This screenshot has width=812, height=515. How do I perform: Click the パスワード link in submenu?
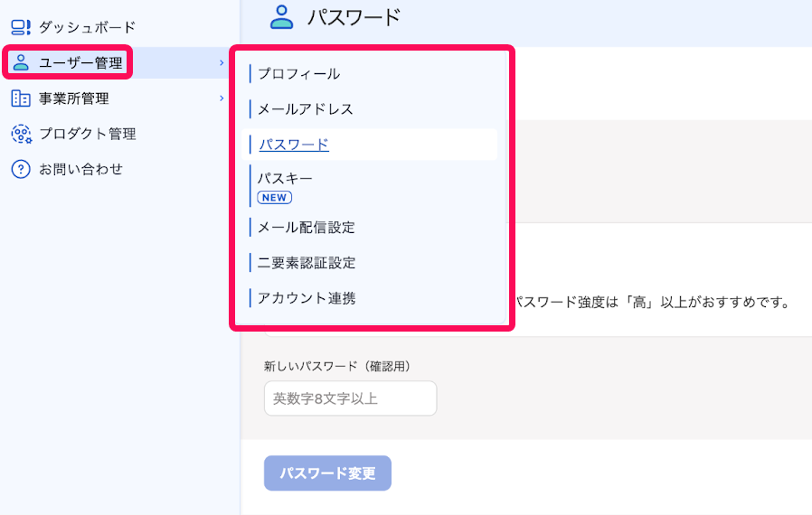coord(294,145)
